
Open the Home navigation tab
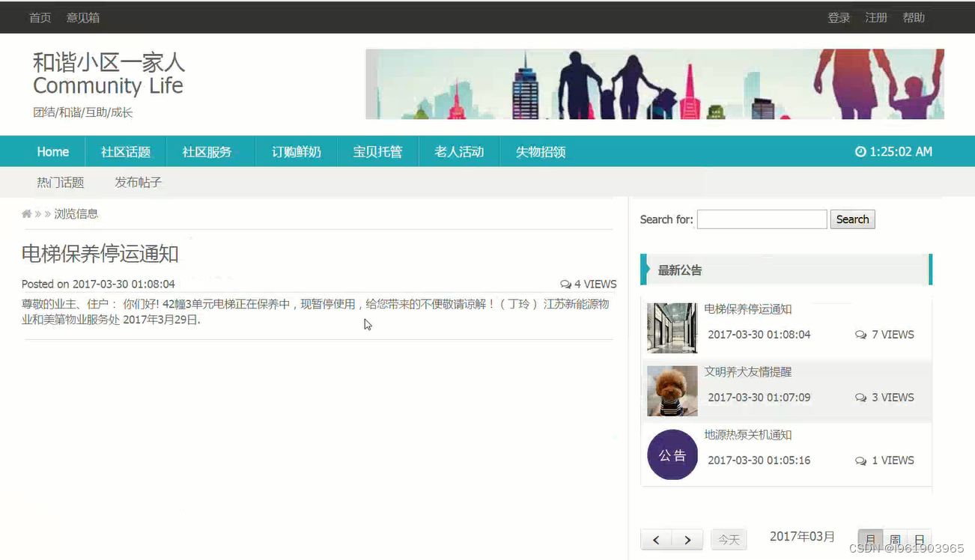tap(53, 152)
